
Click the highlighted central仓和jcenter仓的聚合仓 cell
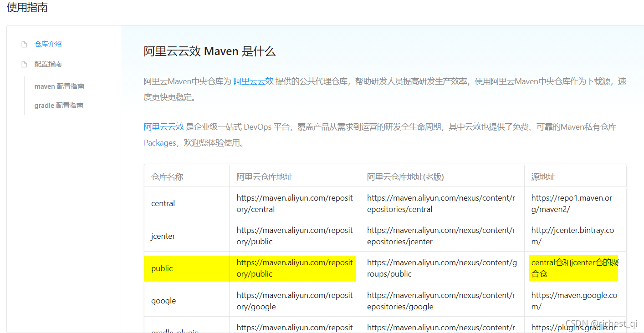coord(575,268)
